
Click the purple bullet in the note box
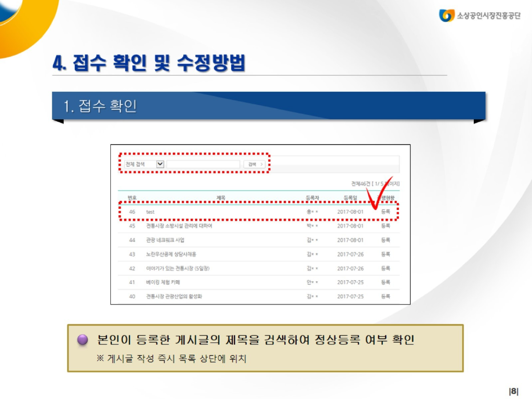[83, 340]
